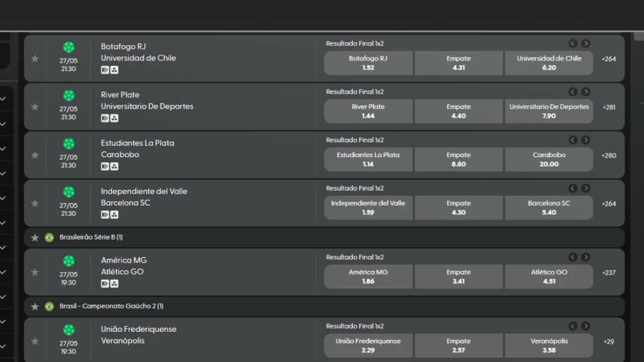Open stats icon under Barcelona SC
The image size is (644, 362).
coord(114,214)
